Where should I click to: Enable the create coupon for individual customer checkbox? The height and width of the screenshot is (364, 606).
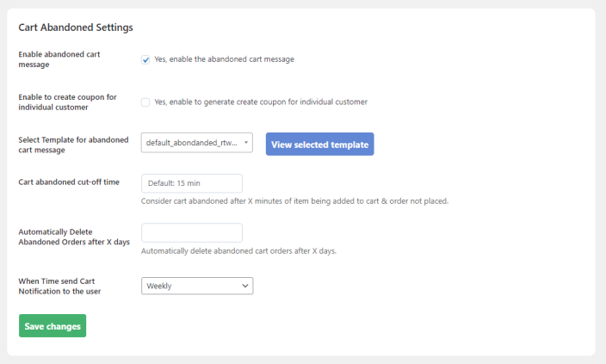pos(145,102)
